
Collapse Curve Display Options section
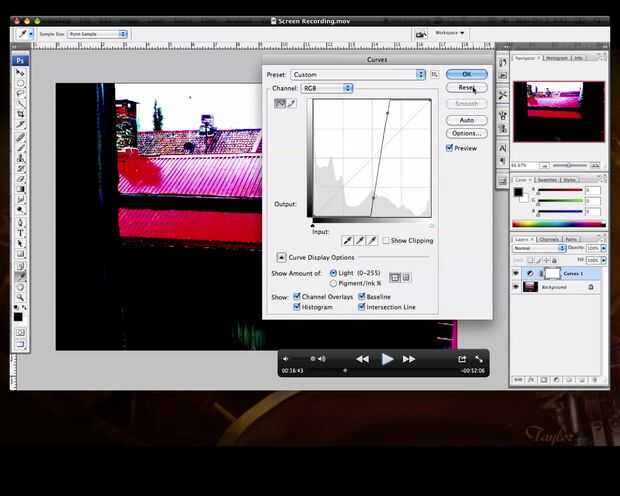pos(281,257)
